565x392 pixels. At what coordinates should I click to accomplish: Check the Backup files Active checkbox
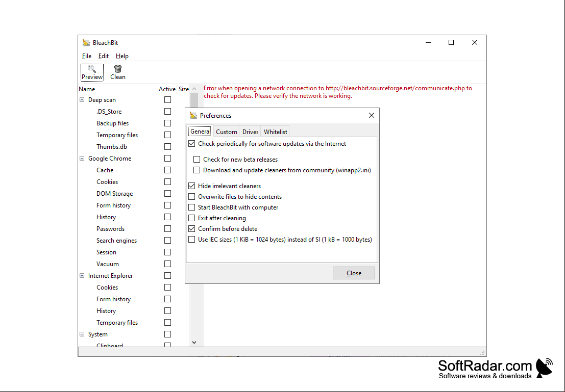pos(167,123)
